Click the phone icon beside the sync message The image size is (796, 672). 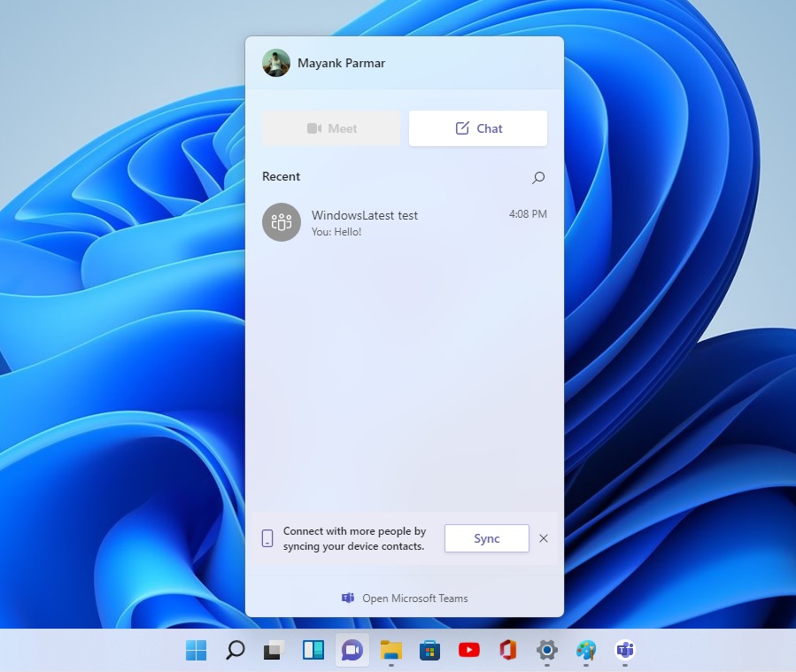[x=267, y=537]
